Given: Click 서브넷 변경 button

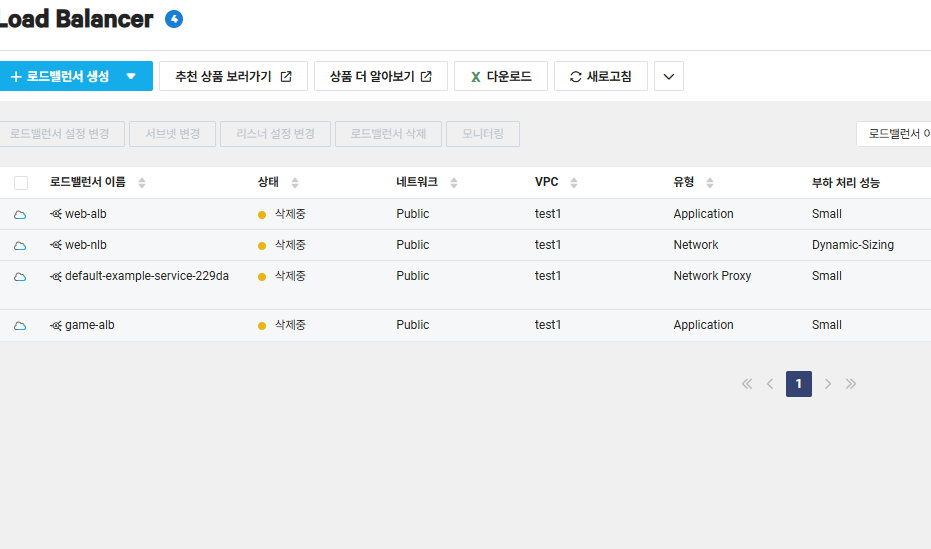Looking at the screenshot, I should pos(172,134).
